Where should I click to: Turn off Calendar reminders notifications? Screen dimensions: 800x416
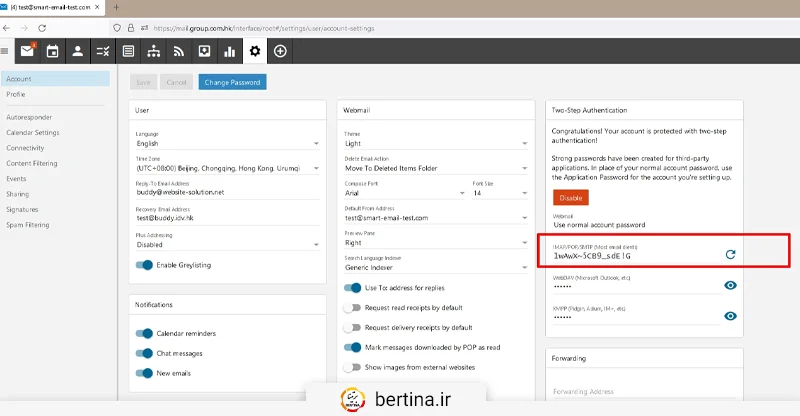click(144, 334)
